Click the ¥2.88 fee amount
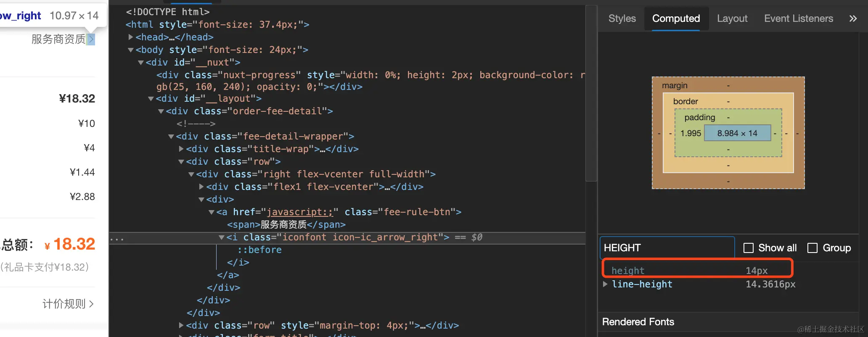 pos(82,197)
